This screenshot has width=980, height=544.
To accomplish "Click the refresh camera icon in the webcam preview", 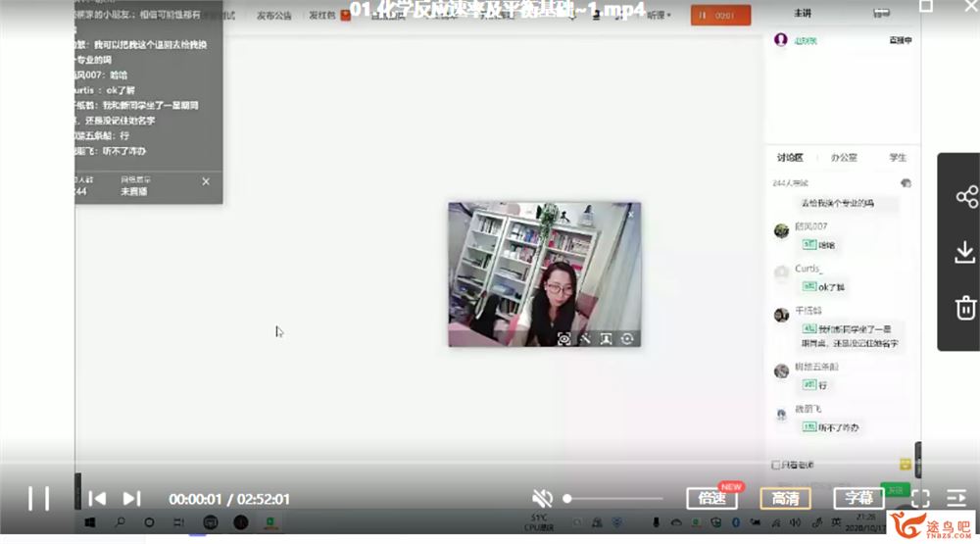I will click(x=627, y=339).
